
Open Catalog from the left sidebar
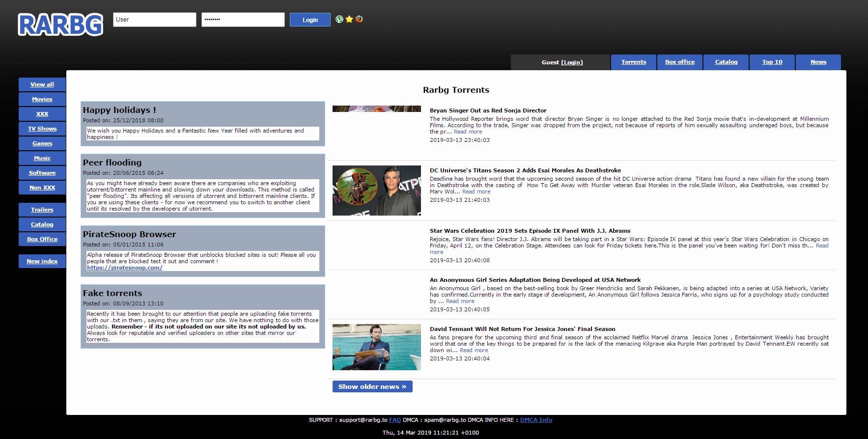point(42,224)
